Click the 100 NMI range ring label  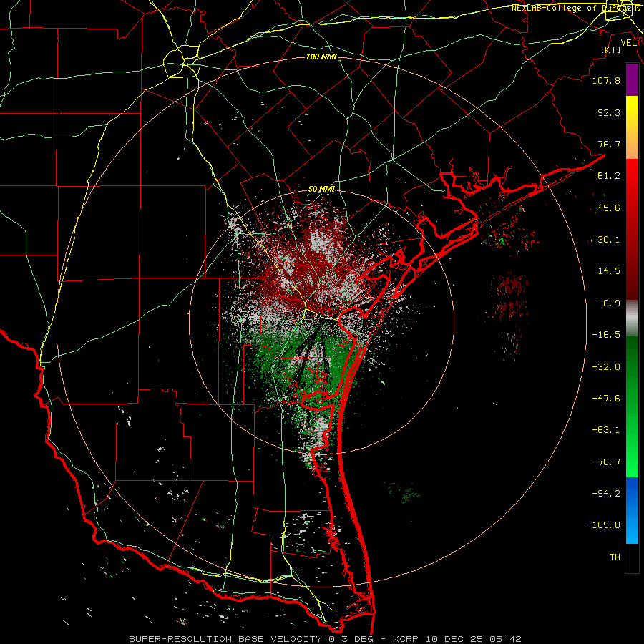[x=321, y=57]
